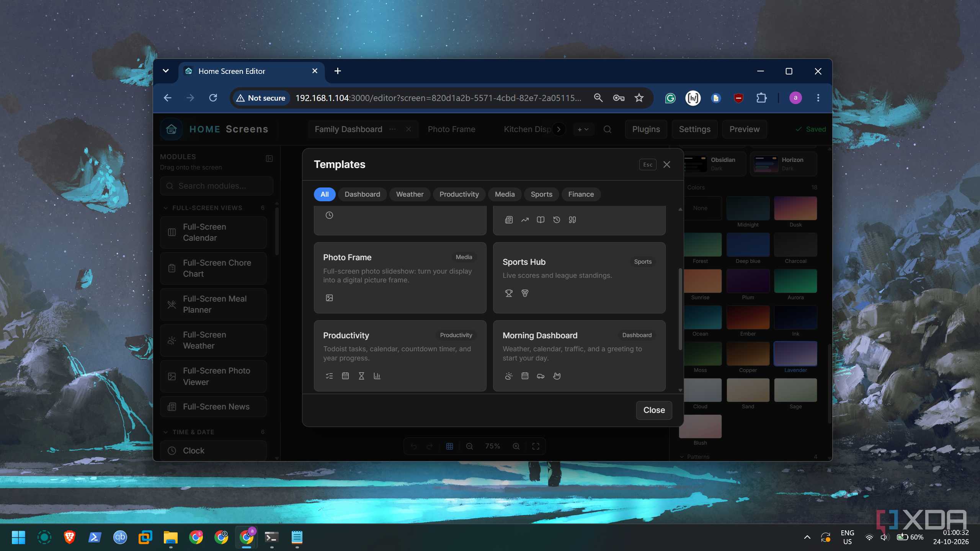Image resolution: width=980 pixels, height=551 pixels.
Task: Open File Explorer from the taskbar
Action: click(x=170, y=537)
